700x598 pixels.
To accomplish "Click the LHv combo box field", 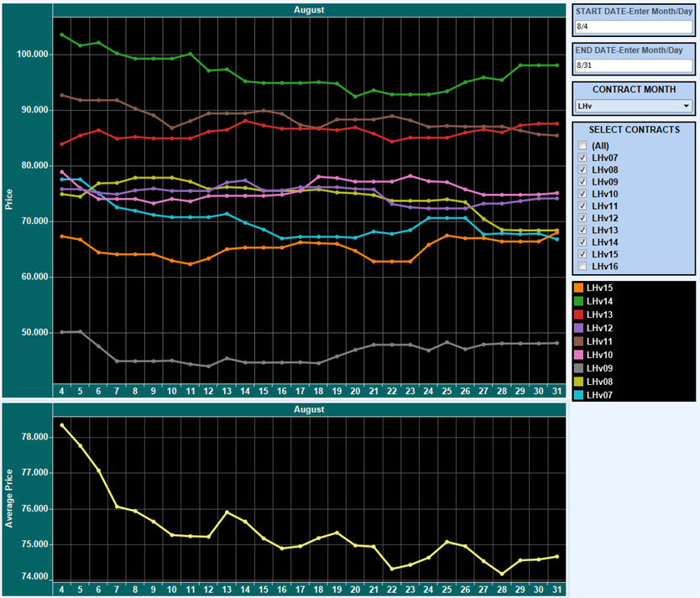I will coord(634,107).
